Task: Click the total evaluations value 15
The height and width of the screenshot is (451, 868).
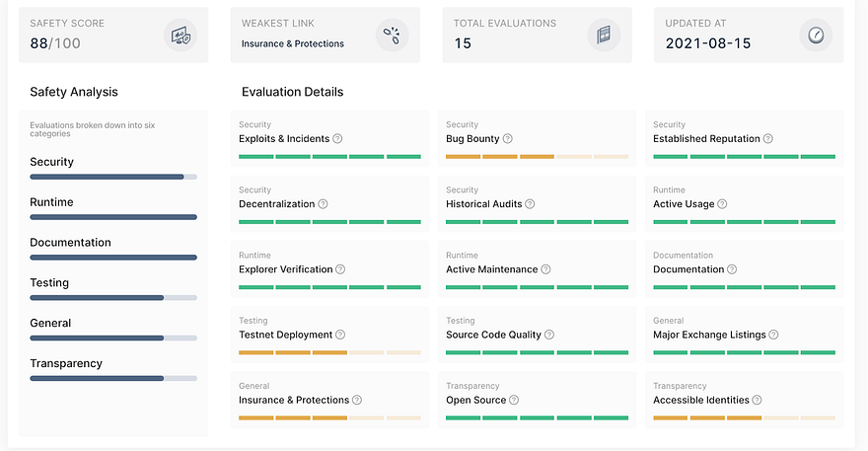Action: click(x=463, y=43)
